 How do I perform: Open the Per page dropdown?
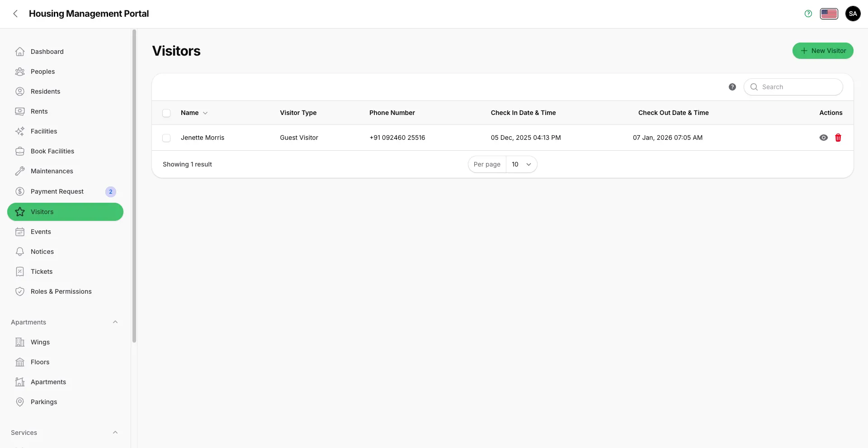point(521,164)
